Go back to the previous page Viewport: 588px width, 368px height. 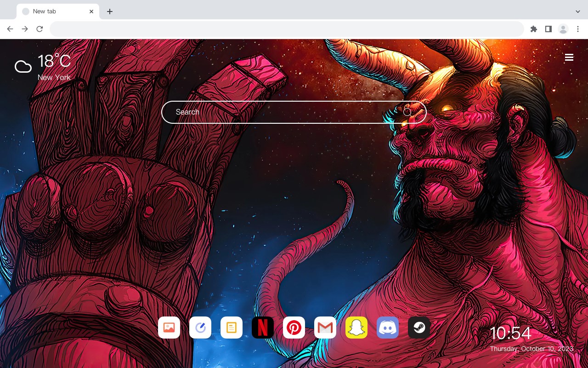pyautogui.click(x=10, y=29)
